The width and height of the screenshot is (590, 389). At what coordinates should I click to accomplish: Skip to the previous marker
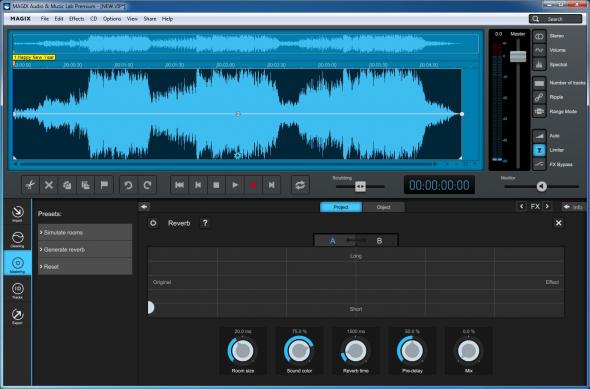tap(198, 185)
